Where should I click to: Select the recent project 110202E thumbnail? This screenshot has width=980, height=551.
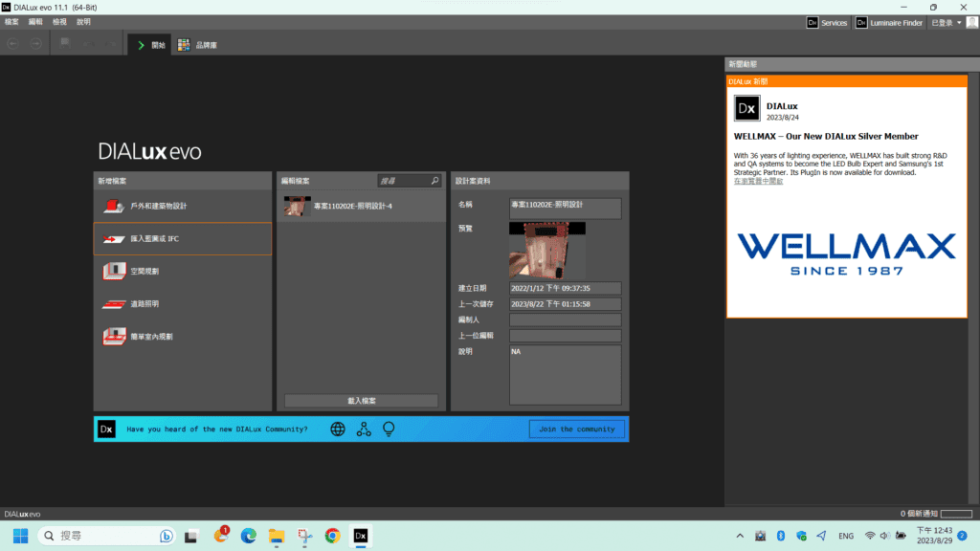(x=297, y=207)
